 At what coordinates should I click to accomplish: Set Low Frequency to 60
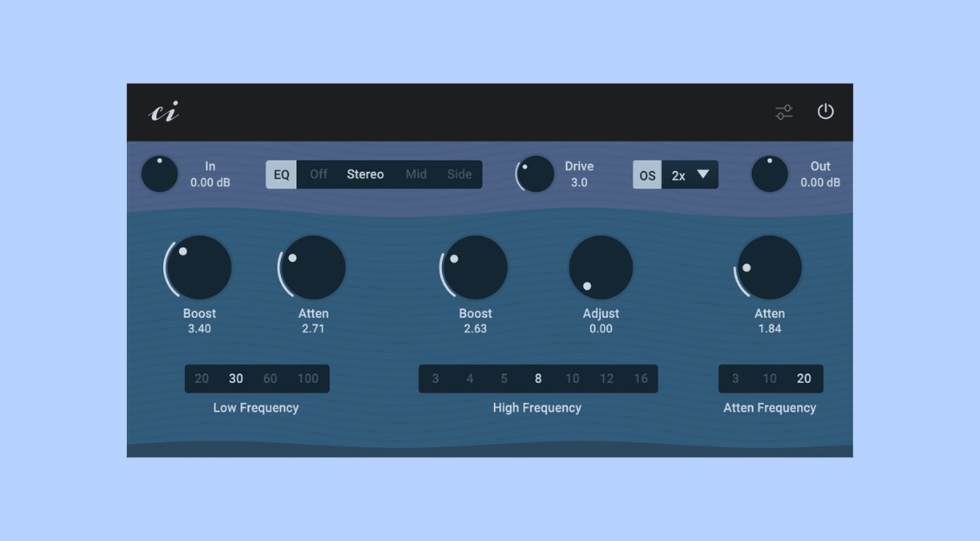pos(270,379)
